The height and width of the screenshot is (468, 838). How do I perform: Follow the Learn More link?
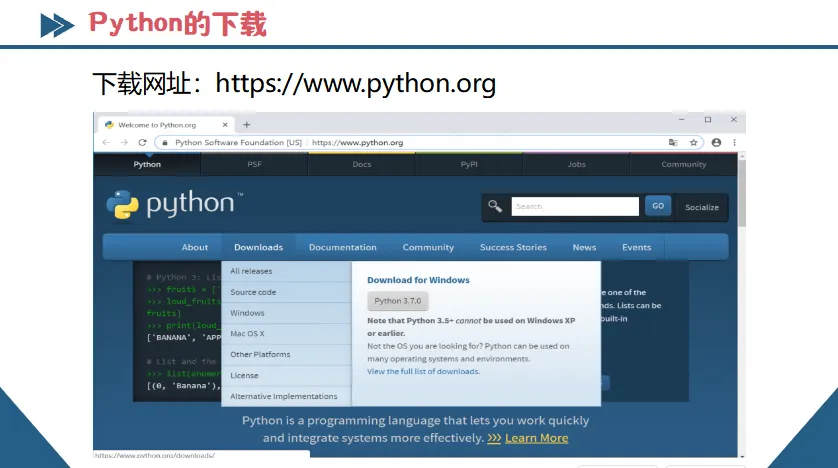tap(537, 438)
